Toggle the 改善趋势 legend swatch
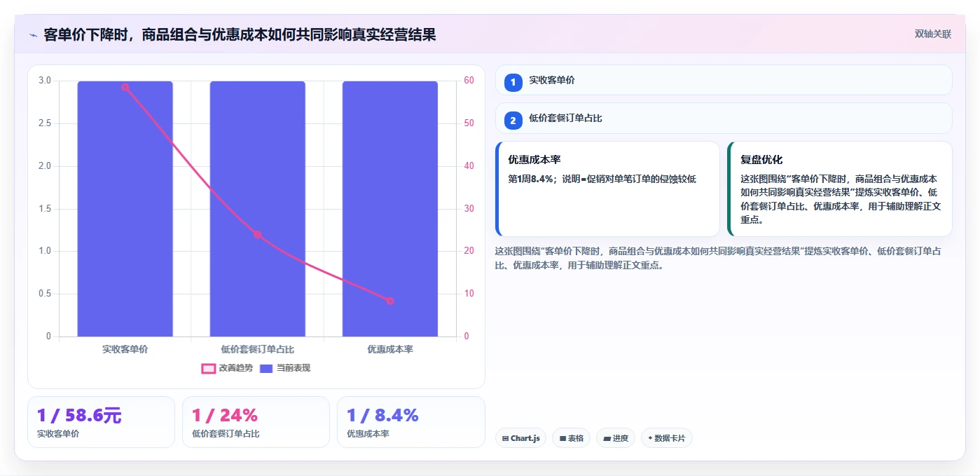Image resolution: width=980 pixels, height=476 pixels. [208, 368]
